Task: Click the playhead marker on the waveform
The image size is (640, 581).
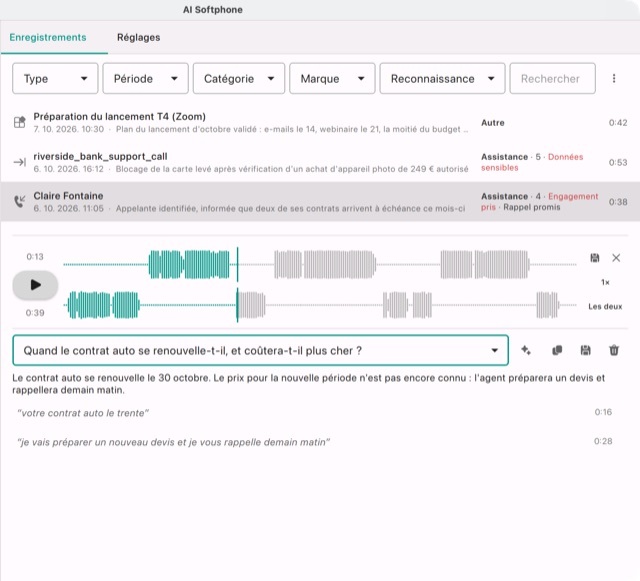Action: (237, 285)
